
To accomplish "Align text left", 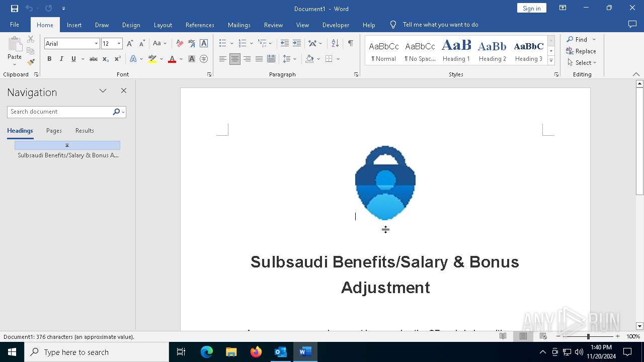I will click(x=223, y=59).
